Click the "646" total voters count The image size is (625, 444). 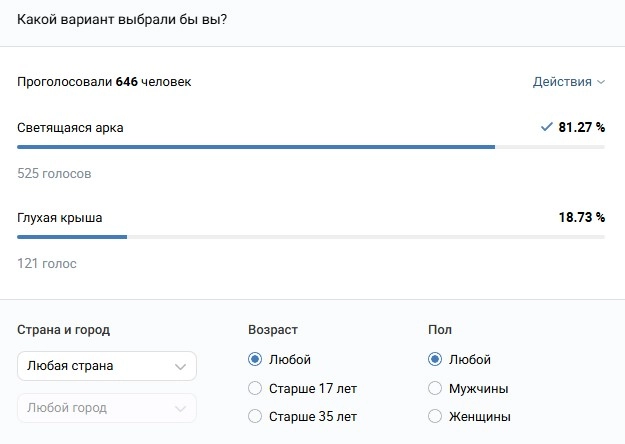[x=127, y=82]
